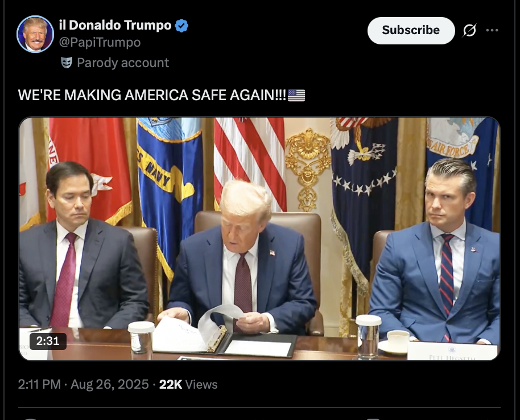The image size is (520, 420).
Task: Play the embedded meeting video
Action: 259,238
